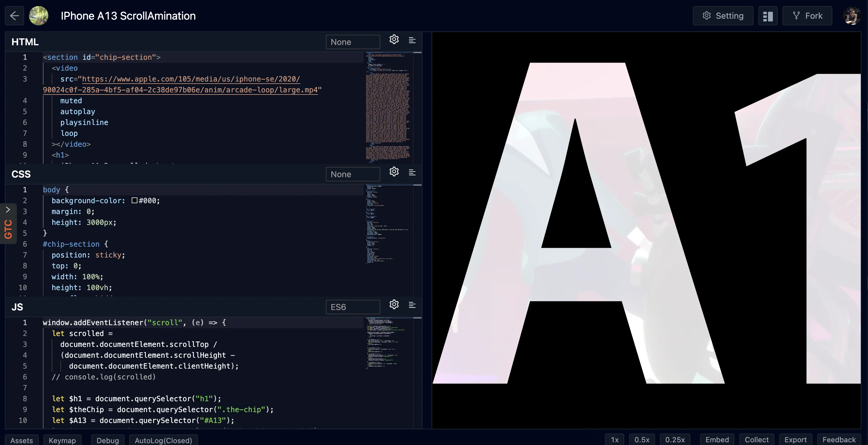The height and width of the screenshot is (445, 868).
Task: Toggle the AutoLog(Closed) panel
Action: tap(163, 440)
